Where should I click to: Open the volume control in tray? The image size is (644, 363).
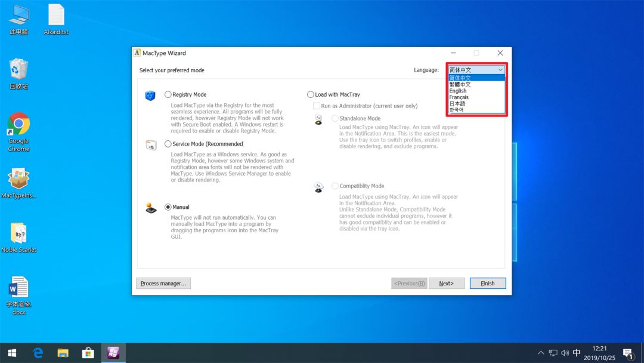pyautogui.click(x=565, y=353)
